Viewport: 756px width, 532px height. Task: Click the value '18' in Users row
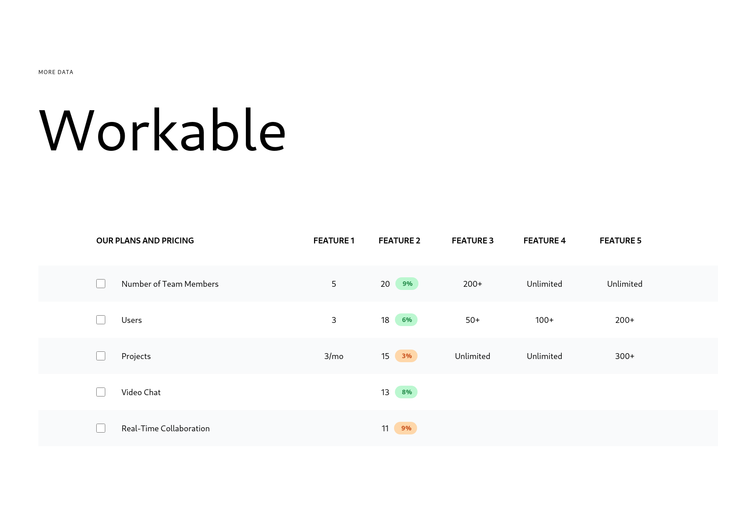coord(385,320)
